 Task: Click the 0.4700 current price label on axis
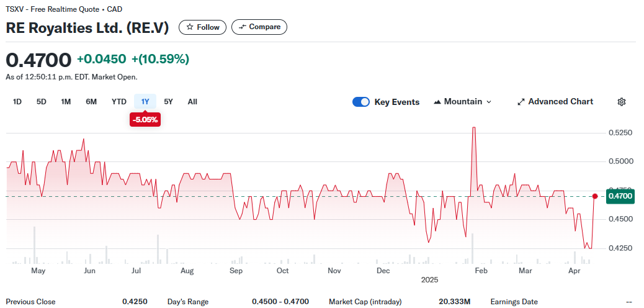tap(620, 197)
